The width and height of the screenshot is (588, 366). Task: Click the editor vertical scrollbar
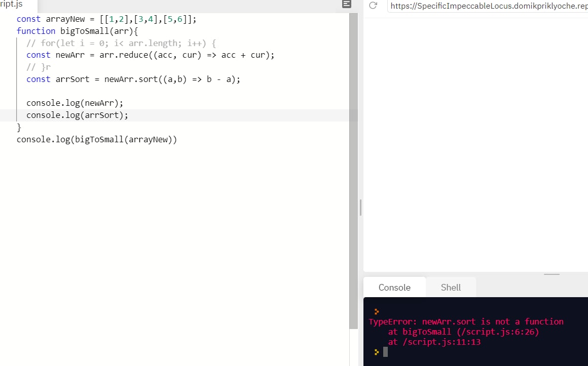click(353, 171)
